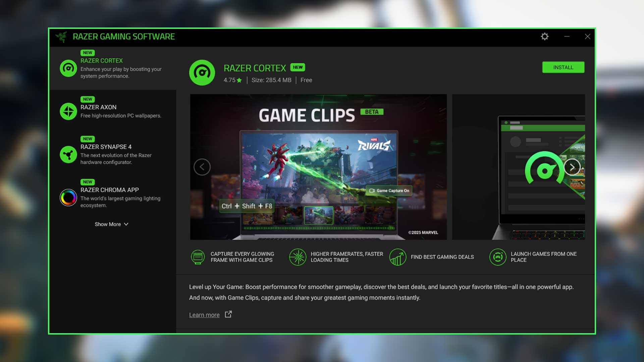Click the gaming deals chart icon
This screenshot has width=644, height=362.
pos(398,257)
